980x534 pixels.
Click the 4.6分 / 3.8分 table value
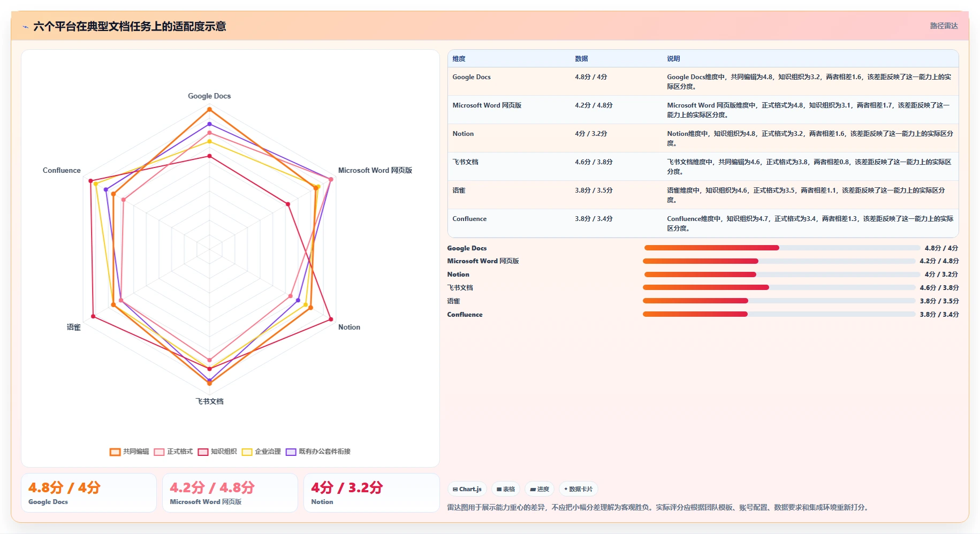pyautogui.click(x=594, y=162)
